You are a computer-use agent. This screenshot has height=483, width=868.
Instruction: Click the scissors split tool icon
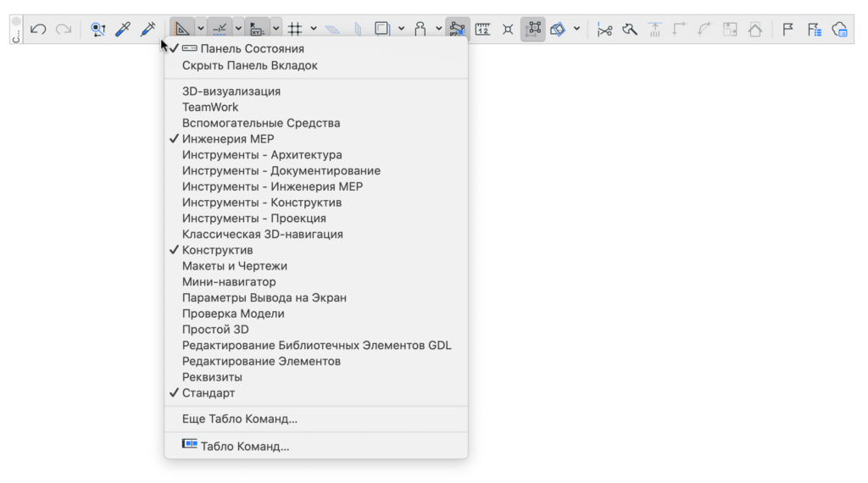point(604,30)
